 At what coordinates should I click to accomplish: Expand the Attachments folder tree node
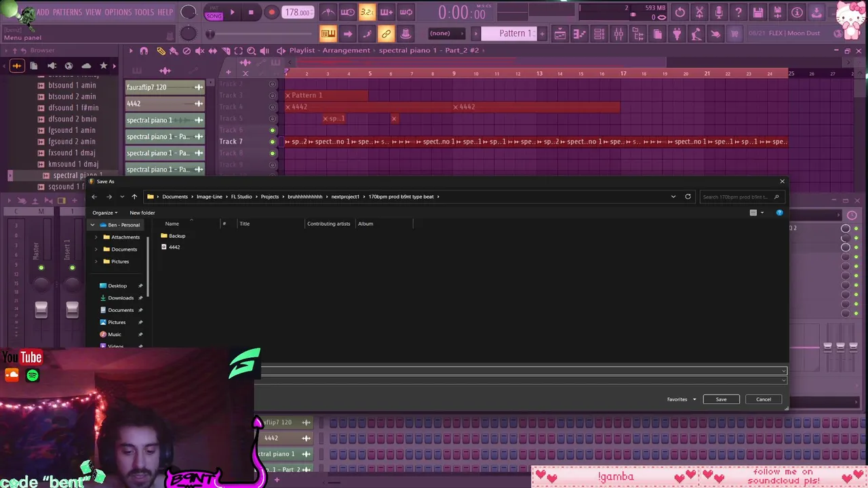(x=96, y=237)
